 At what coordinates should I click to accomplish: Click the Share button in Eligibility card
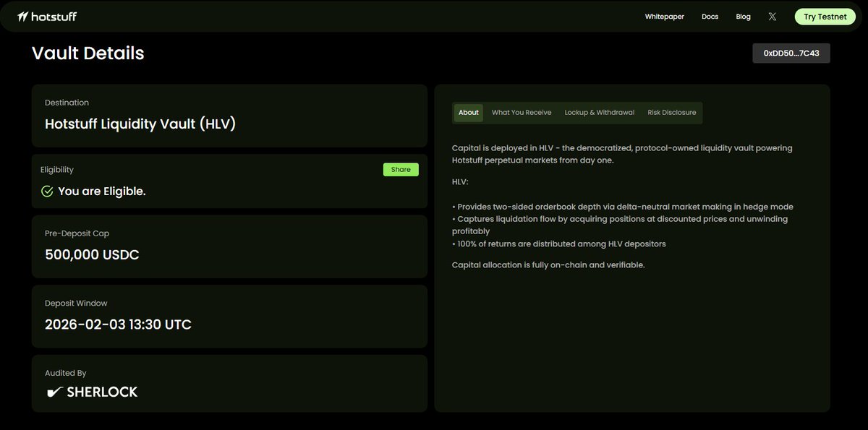click(401, 170)
